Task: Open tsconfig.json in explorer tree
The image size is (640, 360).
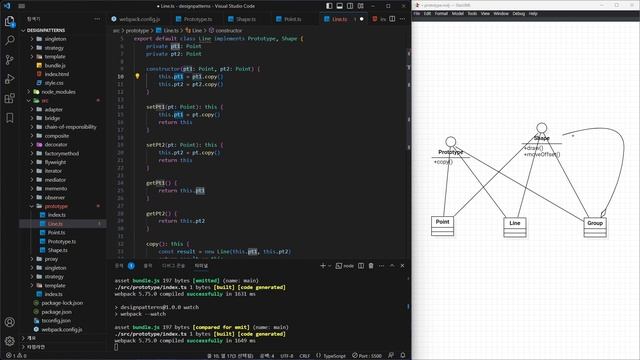Action: click(56, 320)
